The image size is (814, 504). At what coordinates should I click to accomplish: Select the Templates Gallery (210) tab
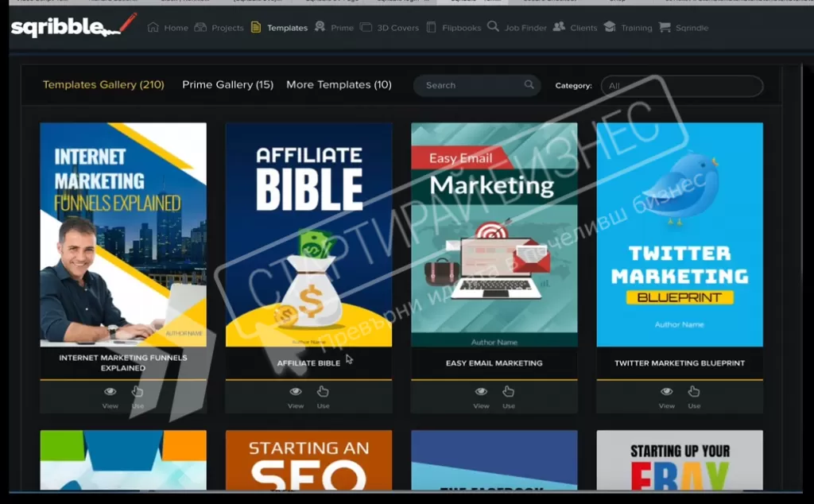tap(103, 84)
